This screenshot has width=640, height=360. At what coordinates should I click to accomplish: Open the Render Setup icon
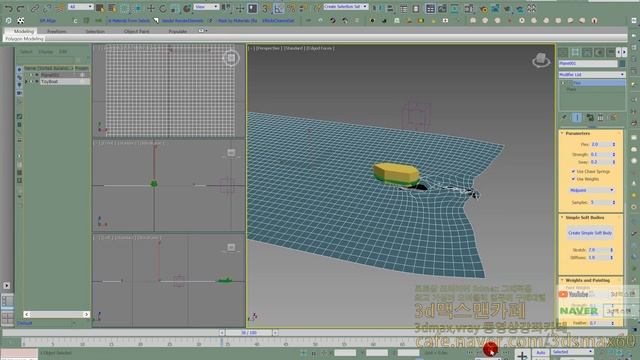484,9
